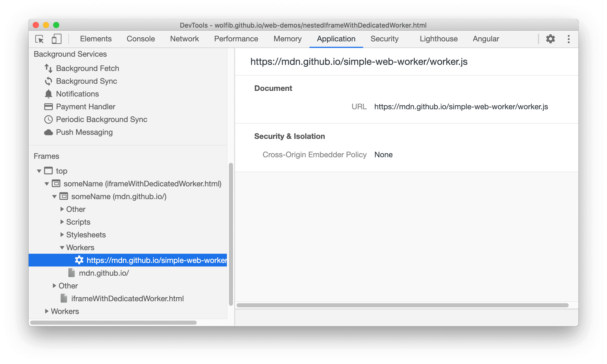Viewport: 607px width, 364px height.
Task: Click the DevTools settings gear icon
Action: click(x=551, y=39)
